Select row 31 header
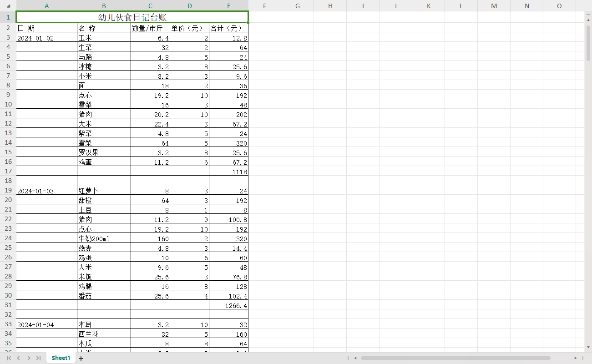Image resolution: width=592 pixels, height=364 pixels. [8, 305]
